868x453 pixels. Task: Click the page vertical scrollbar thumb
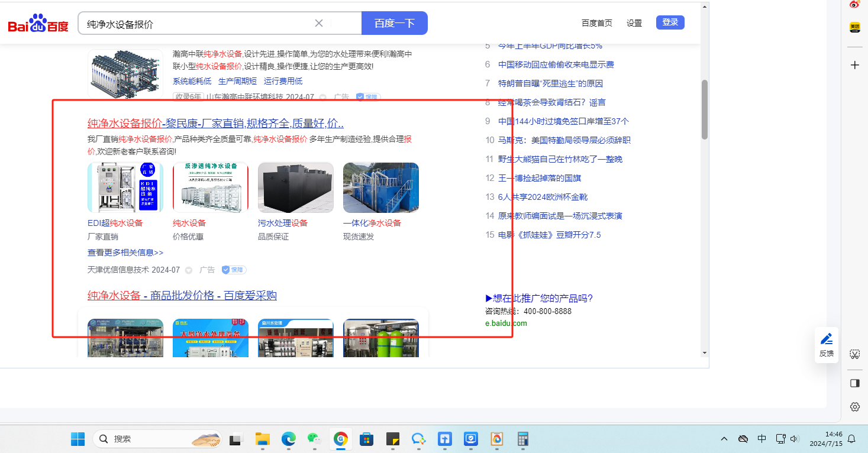(705, 109)
